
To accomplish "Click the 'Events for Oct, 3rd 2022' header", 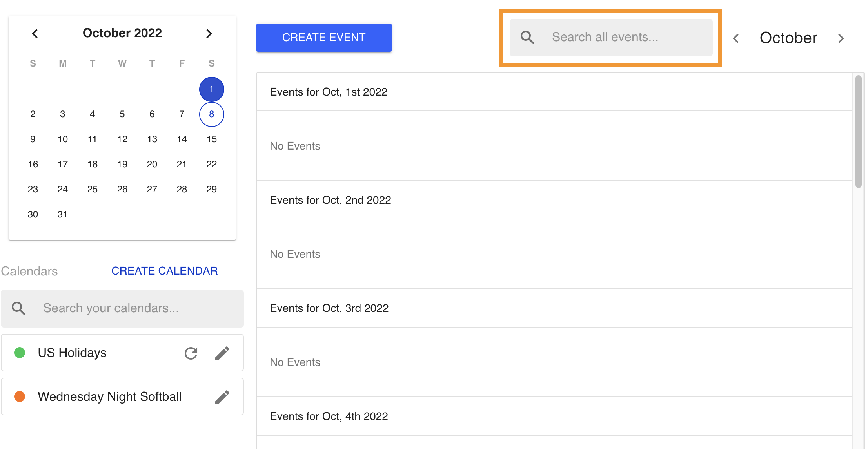I will pyautogui.click(x=329, y=308).
